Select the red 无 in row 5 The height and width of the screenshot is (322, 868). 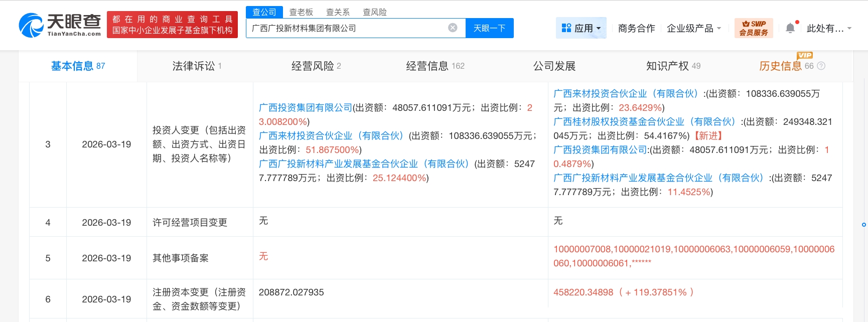click(263, 256)
